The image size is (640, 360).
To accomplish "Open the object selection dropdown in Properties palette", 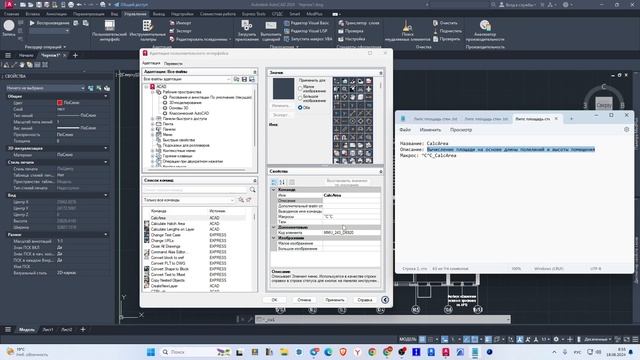I will (45, 88).
